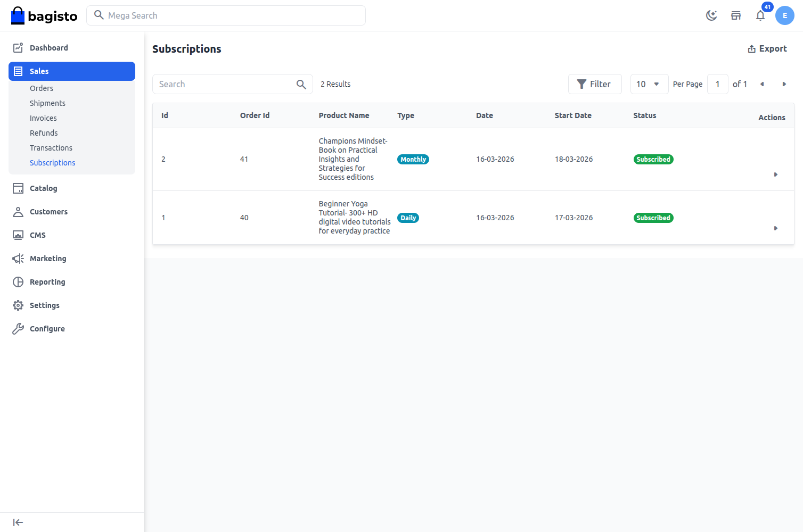Screen dimensions: 803x532
Task: Click inside the Mega Search field
Action: 226,15
